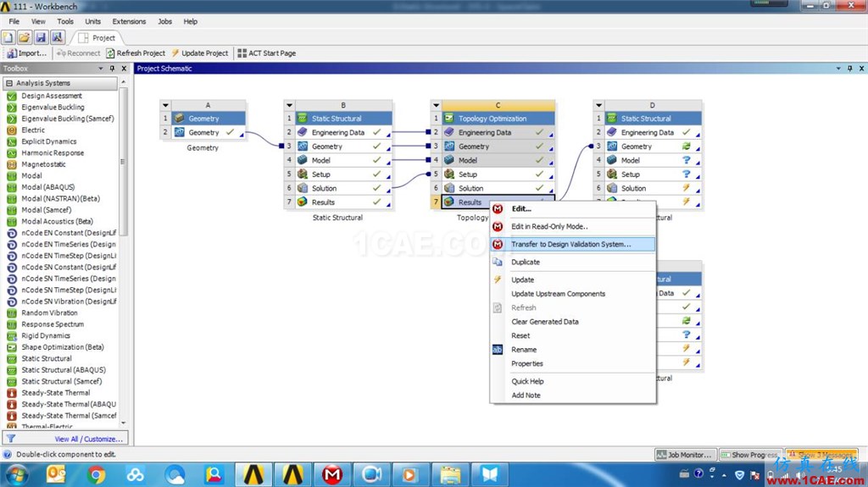
Task: Click Refresh Project in toolbar
Action: [136, 53]
